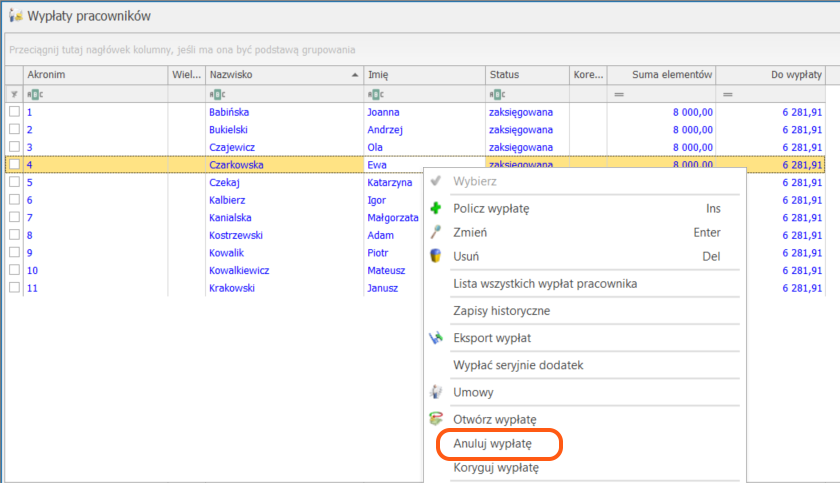Click the first name Andrzej

(385, 130)
